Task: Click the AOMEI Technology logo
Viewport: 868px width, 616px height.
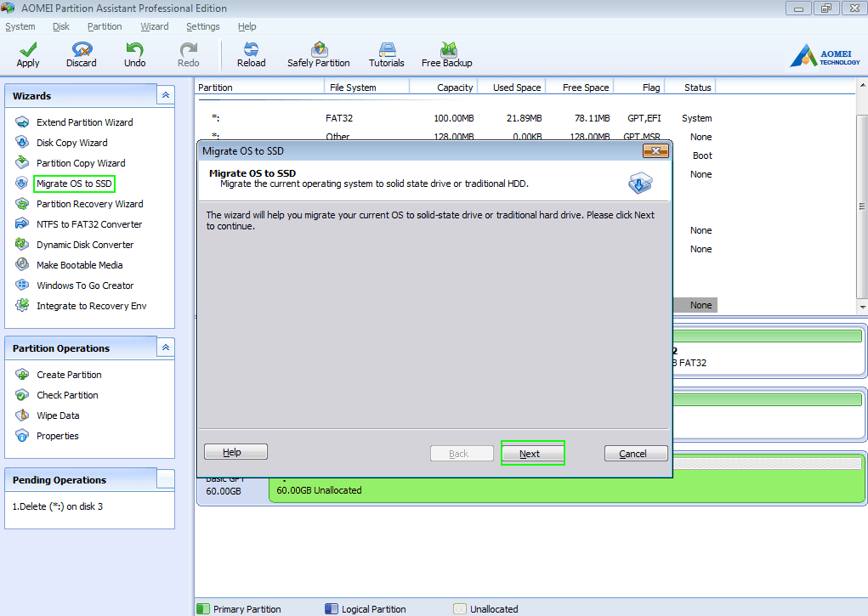Action: pos(825,55)
